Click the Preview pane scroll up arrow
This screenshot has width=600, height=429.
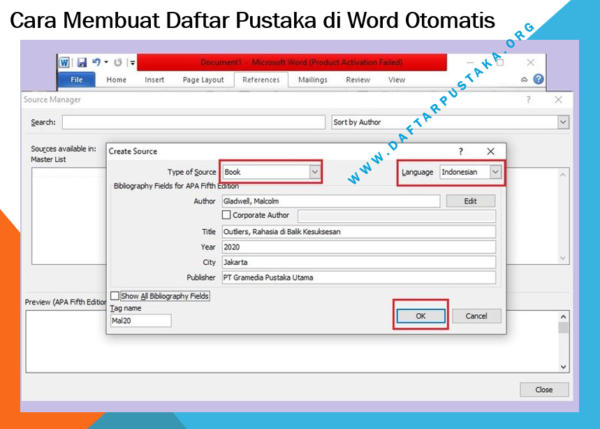point(563,317)
